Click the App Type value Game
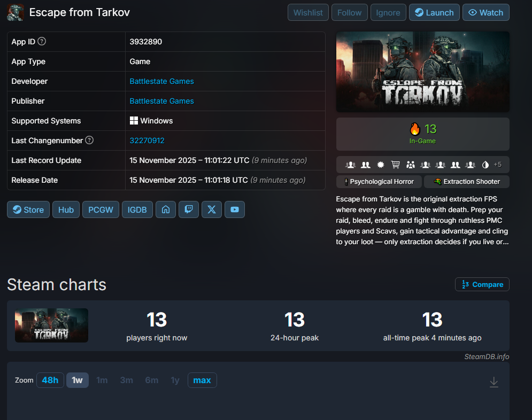This screenshot has width=532, height=420. tap(140, 61)
